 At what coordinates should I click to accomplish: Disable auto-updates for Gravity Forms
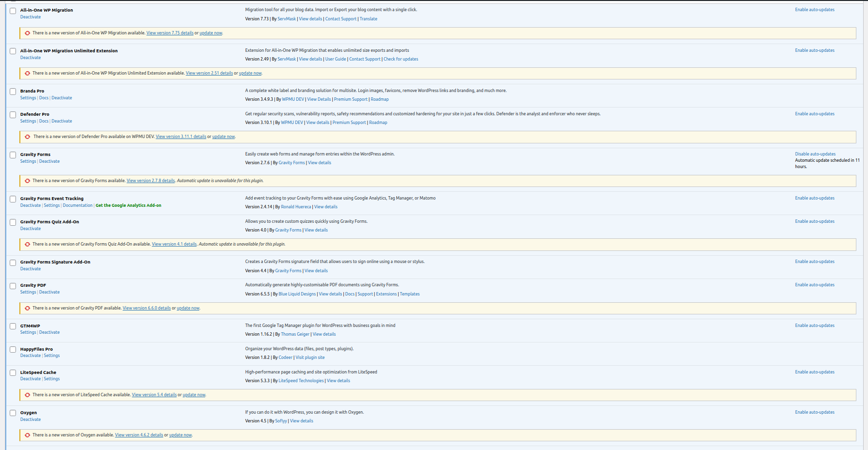(x=815, y=154)
